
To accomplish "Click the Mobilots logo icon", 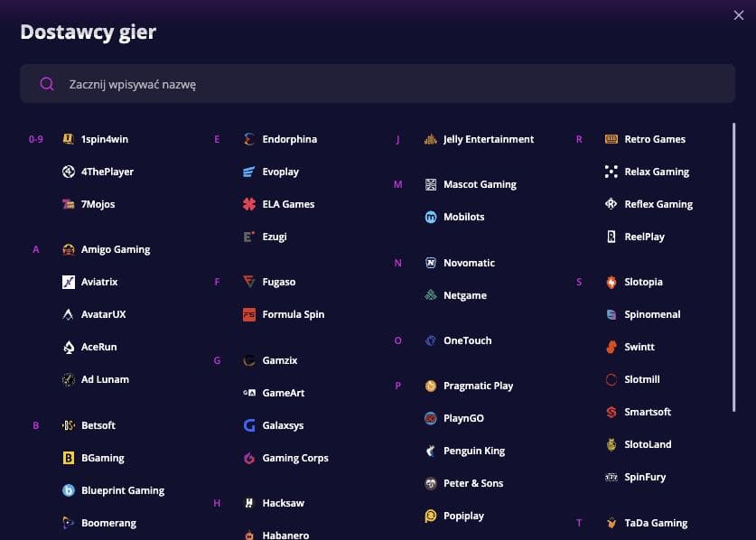I will coord(431,217).
